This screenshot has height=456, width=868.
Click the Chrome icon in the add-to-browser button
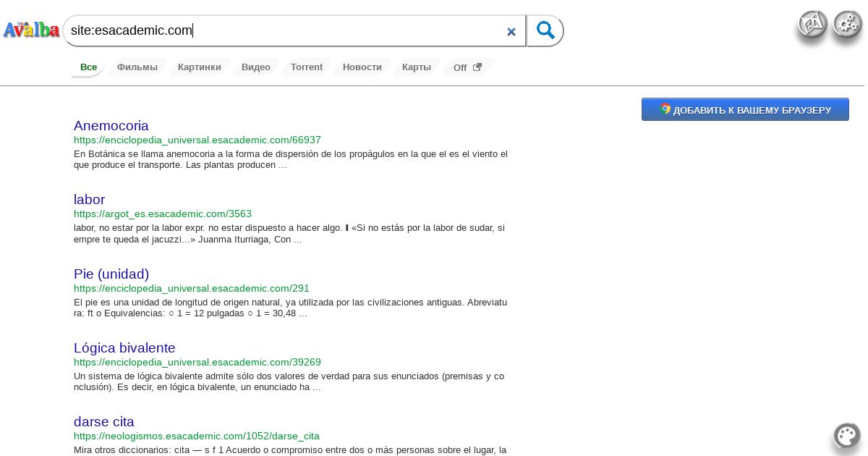665,109
